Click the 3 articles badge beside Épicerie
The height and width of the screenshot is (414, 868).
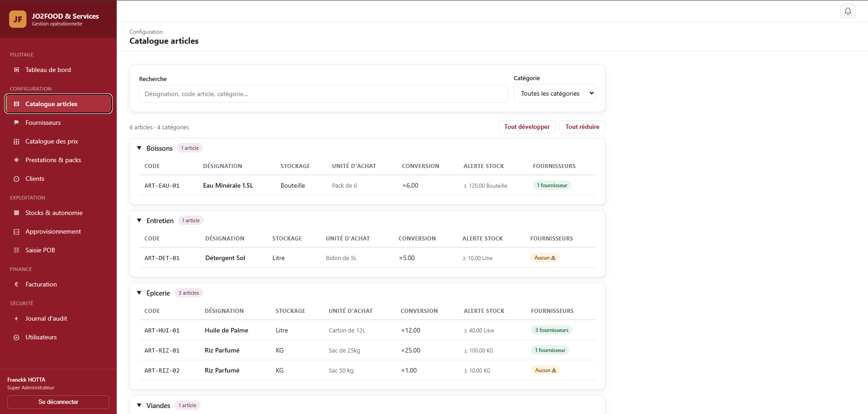tap(189, 293)
